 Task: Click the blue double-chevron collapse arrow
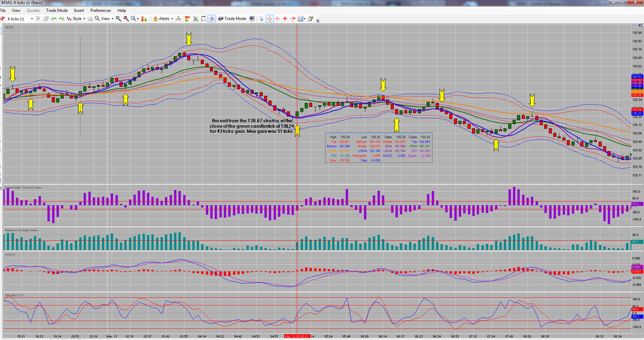(x=640, y=25)
